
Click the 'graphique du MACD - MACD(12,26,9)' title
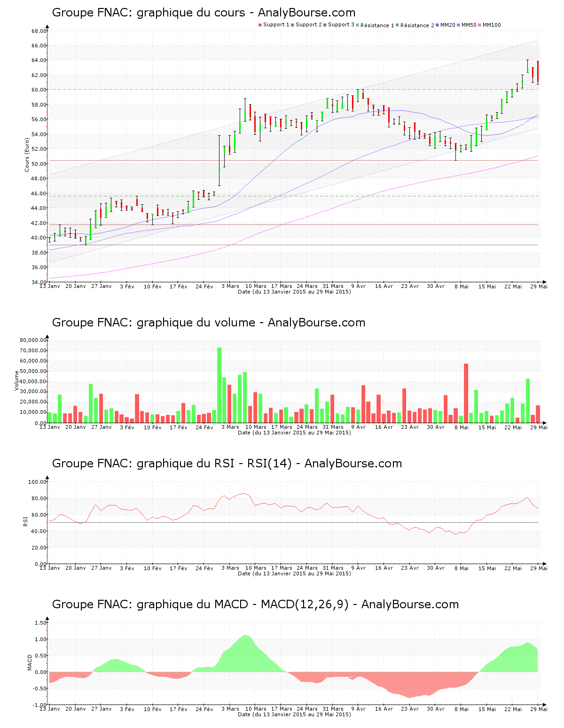coord(255,604)
